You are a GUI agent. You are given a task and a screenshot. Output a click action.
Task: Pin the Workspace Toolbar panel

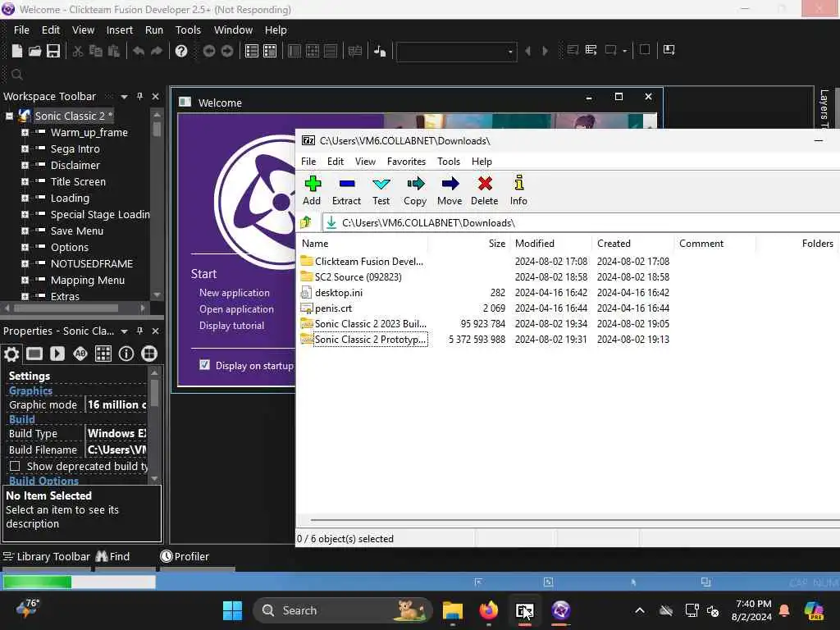[x=139, y=97]
